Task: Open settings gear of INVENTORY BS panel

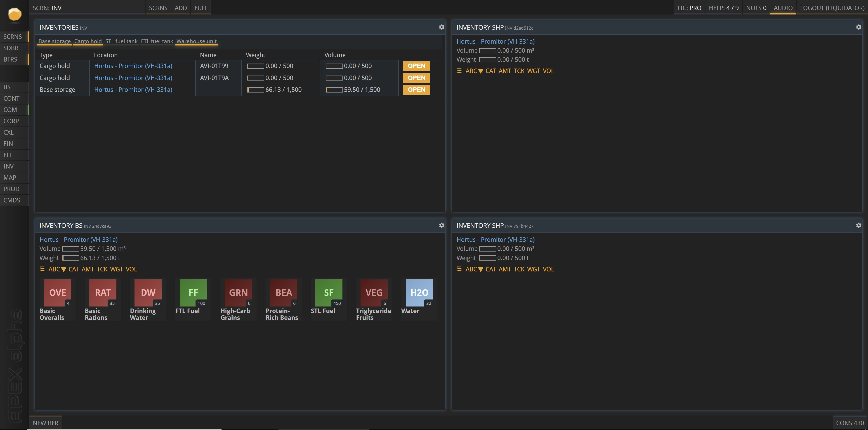Action: click(x=441, y=225)
